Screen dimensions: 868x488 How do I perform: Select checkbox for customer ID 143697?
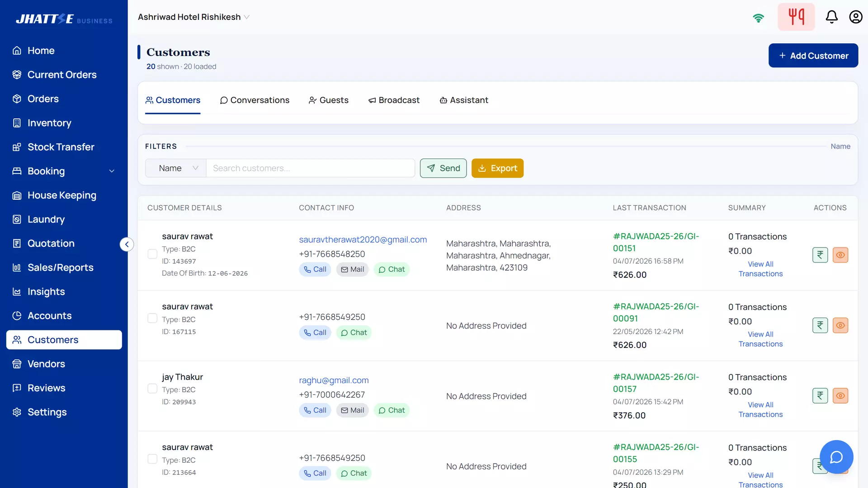(152, 254)
